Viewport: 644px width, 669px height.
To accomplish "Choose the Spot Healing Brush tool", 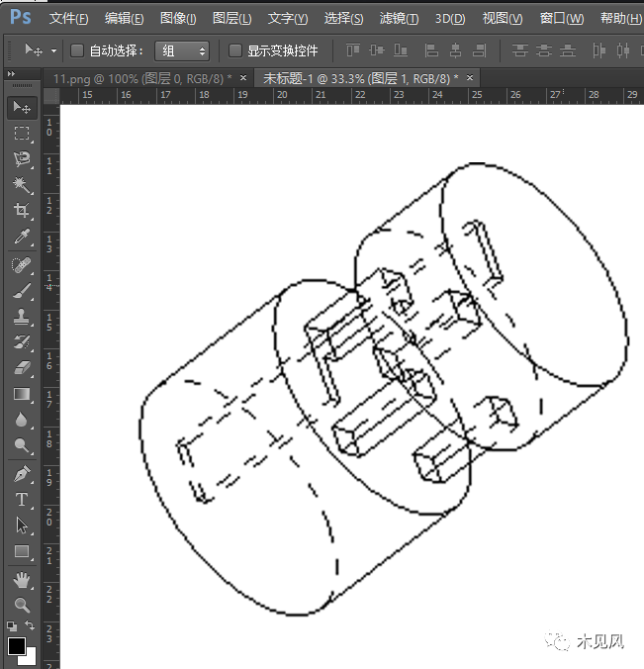I will coord(22,265).
